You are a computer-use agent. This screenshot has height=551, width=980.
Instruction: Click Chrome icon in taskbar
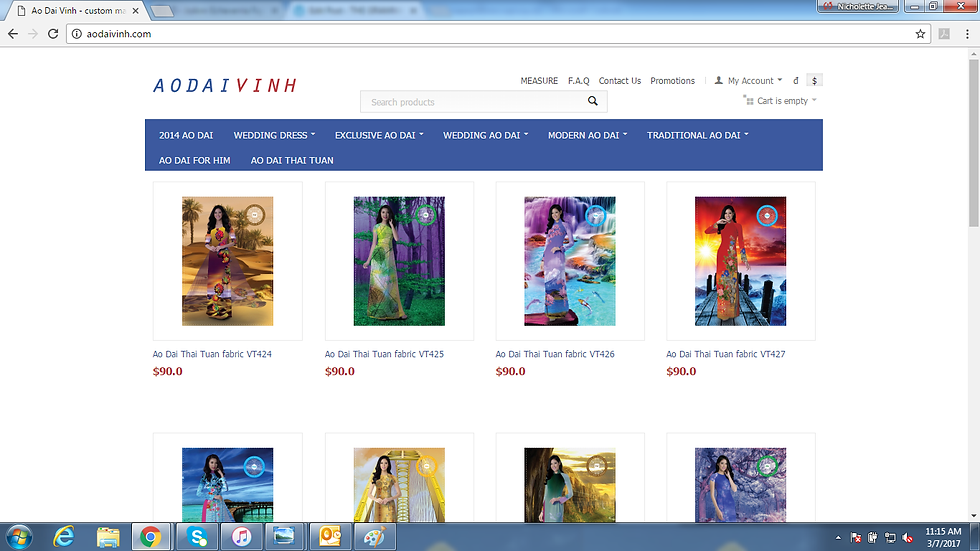(150, 537)
